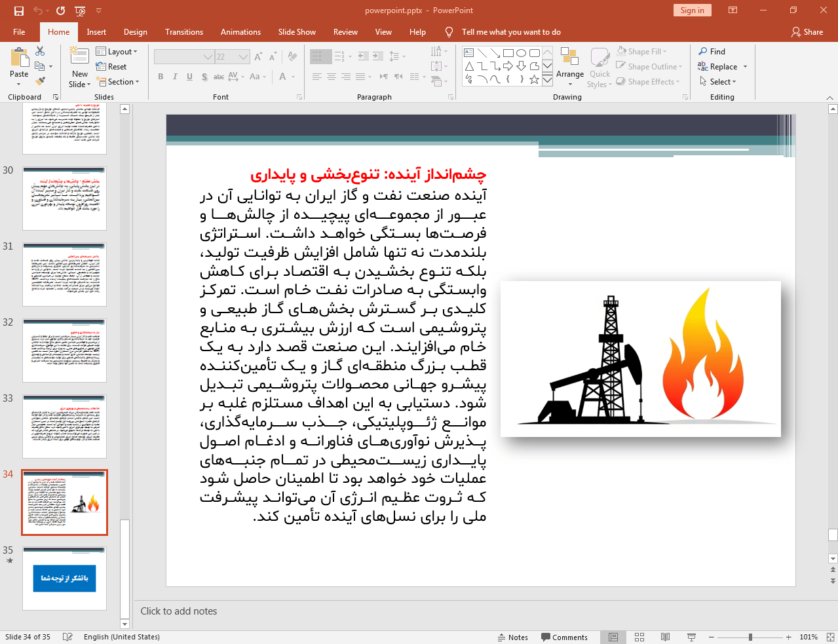This screenshot has width=838, height=644.
Task: Click the Save icon in quick access toolbar
Action: pyautogui.click(x=19, y=10)
